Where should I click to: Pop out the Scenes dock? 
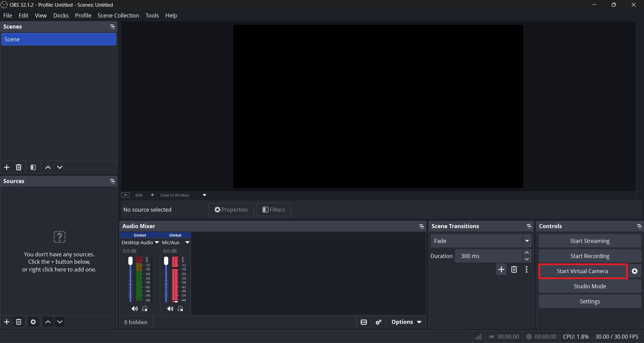pos(112,27)
